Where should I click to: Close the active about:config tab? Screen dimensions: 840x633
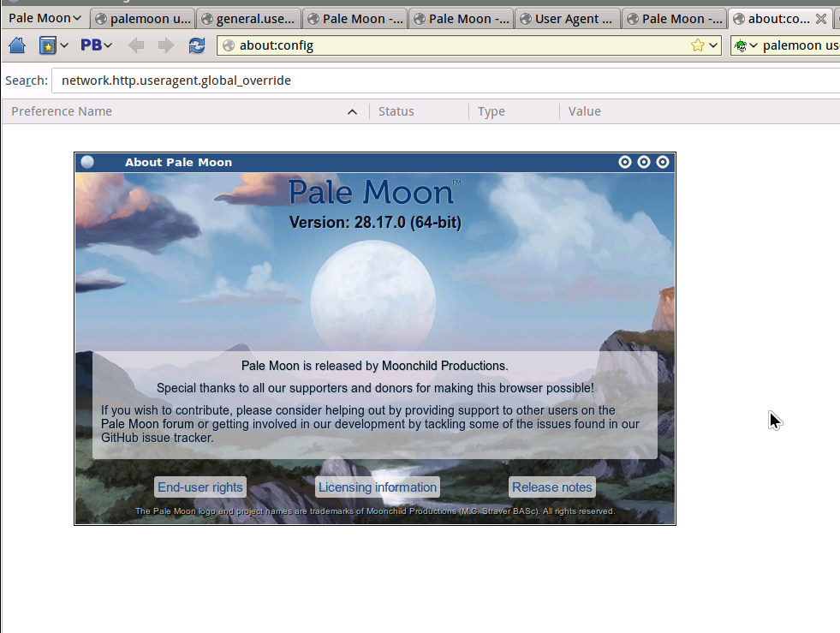click(820, 18)
